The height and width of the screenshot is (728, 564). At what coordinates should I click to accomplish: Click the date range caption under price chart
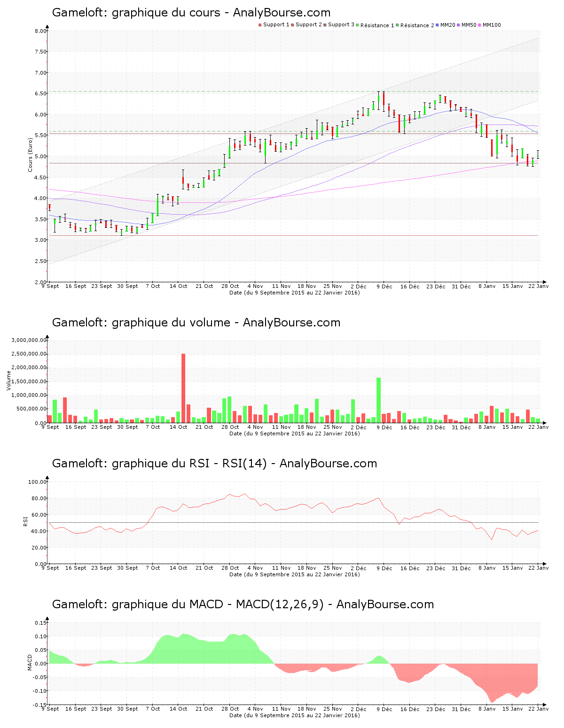295,293
